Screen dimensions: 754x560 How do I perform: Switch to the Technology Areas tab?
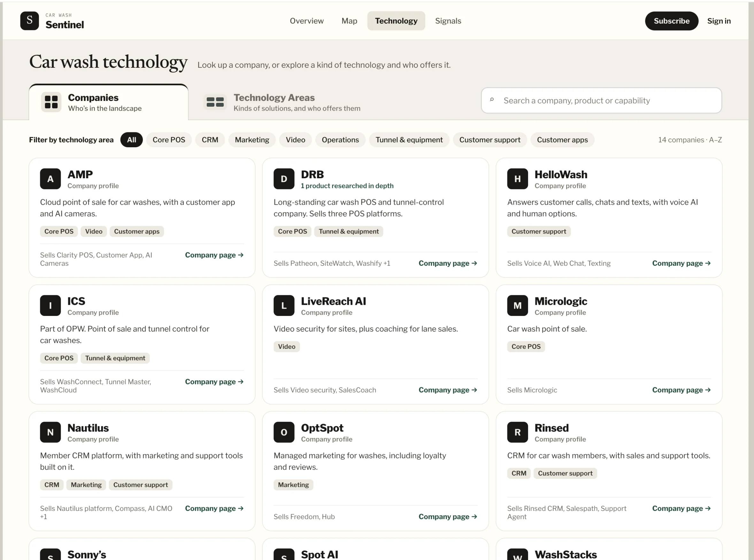pos(282,102)
